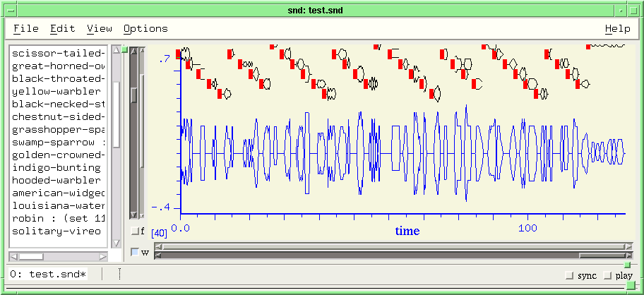The width and height of the screenshot is (644, 295).
Task: Click the first red mark tab at graph start
Action: [x=178, y=54]
